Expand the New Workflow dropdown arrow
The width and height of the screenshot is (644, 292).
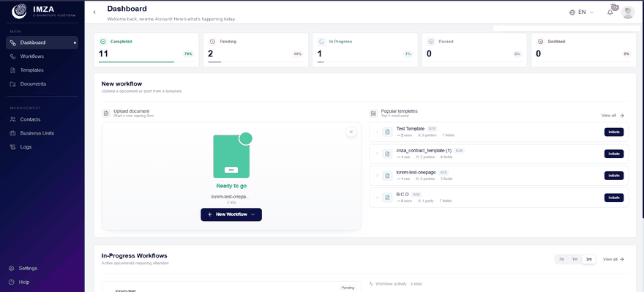[x=253, y=214]
